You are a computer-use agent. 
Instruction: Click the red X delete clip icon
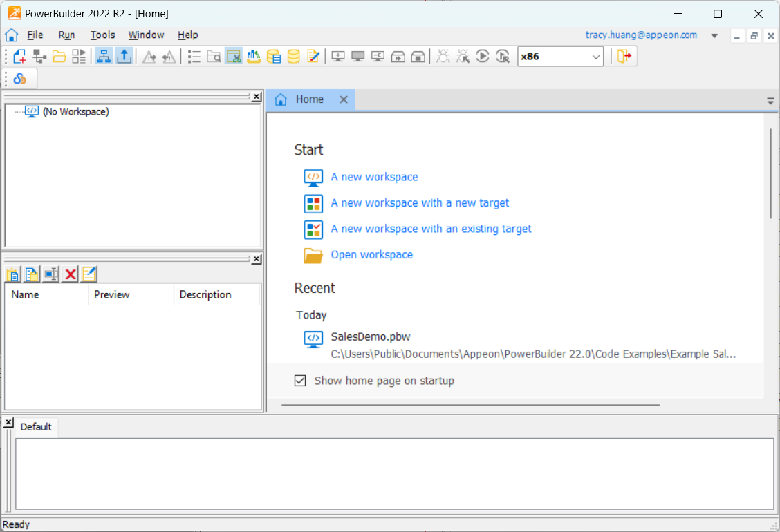click(x=70, y=274)
